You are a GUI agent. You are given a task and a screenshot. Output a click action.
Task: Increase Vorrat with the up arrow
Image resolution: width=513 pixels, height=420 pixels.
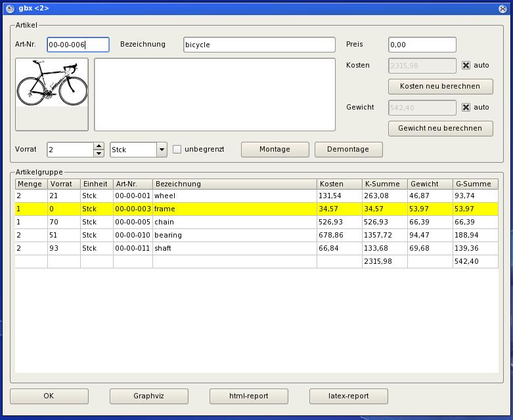point(99,146)
